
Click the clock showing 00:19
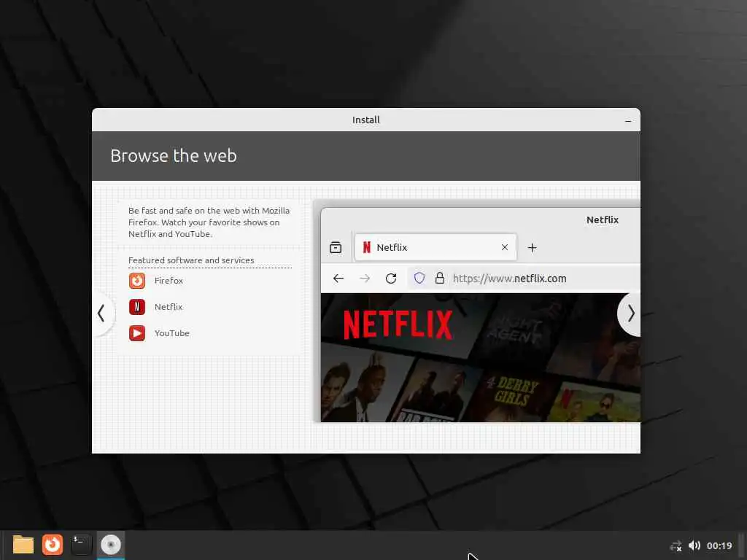719,545
